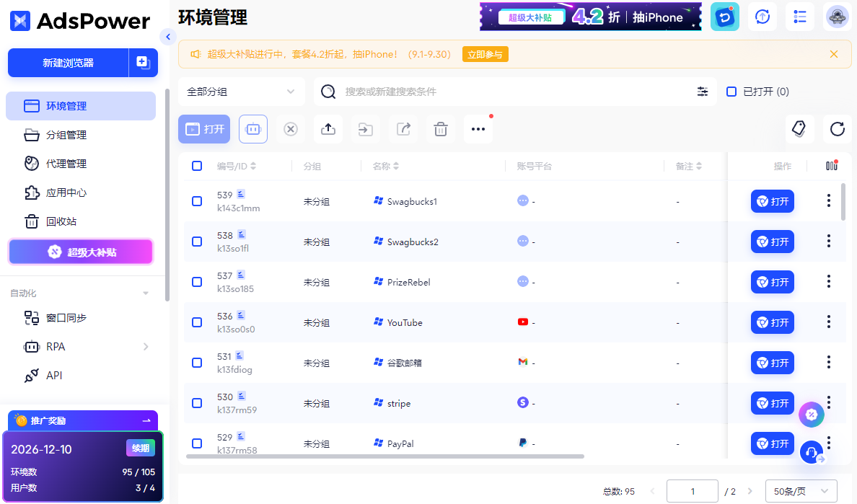This screenshot has height=504, width=857.
Task: Check the box for PayPal row
Action: pos(197,443)
